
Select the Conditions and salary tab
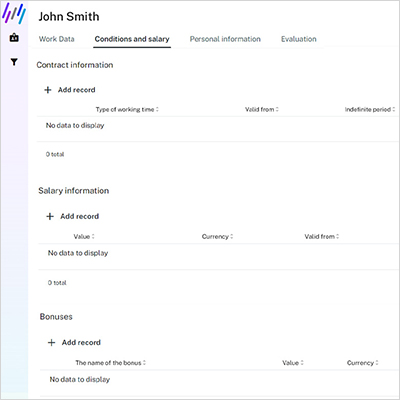point(132,39)
